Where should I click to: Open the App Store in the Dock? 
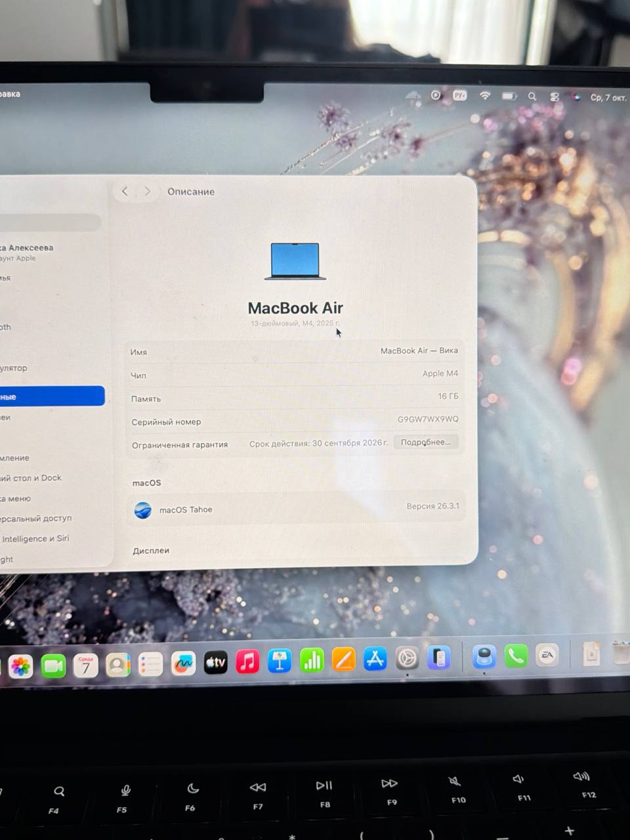coord(375,658)
